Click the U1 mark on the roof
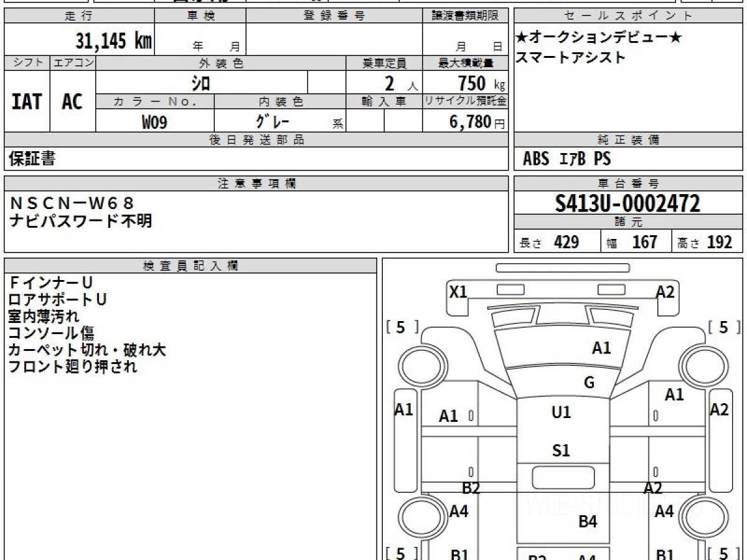Screen dimensions: 747x560 click(561, 412)
